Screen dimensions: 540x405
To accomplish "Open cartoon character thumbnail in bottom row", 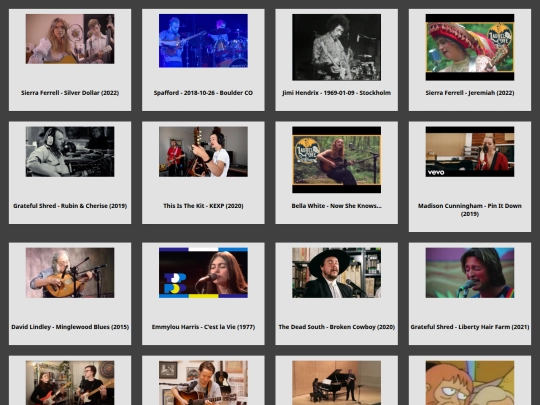I will tap(470, 383).
